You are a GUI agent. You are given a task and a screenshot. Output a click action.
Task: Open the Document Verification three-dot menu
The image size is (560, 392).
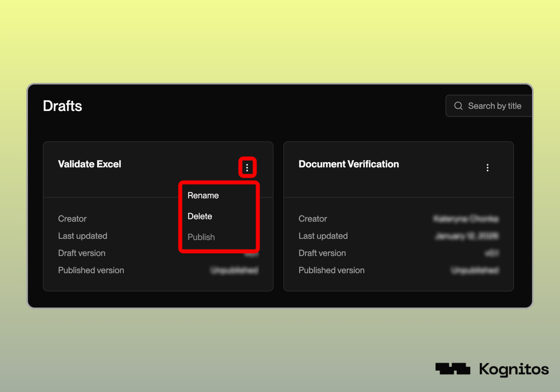tap(487, 168)
